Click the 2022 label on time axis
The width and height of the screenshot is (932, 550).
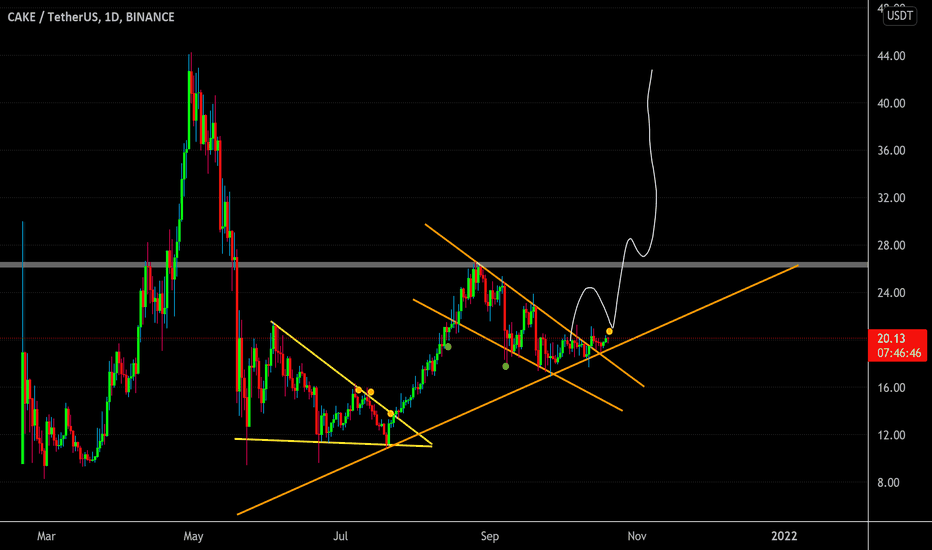784,536
